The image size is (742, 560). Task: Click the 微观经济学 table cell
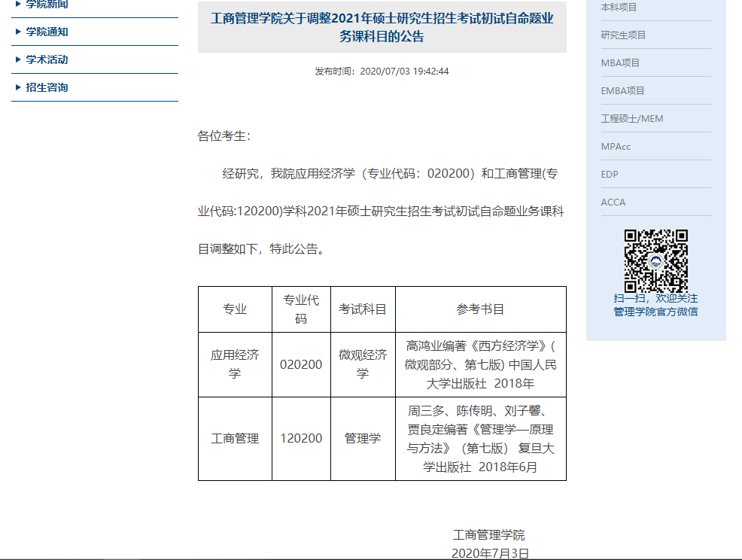click(x=363, y=364)
